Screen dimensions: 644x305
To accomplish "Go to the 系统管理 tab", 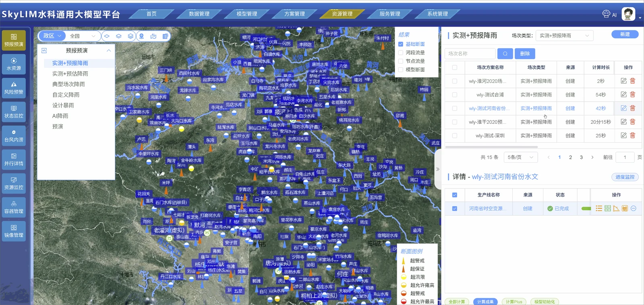I will tap(438, 14).
